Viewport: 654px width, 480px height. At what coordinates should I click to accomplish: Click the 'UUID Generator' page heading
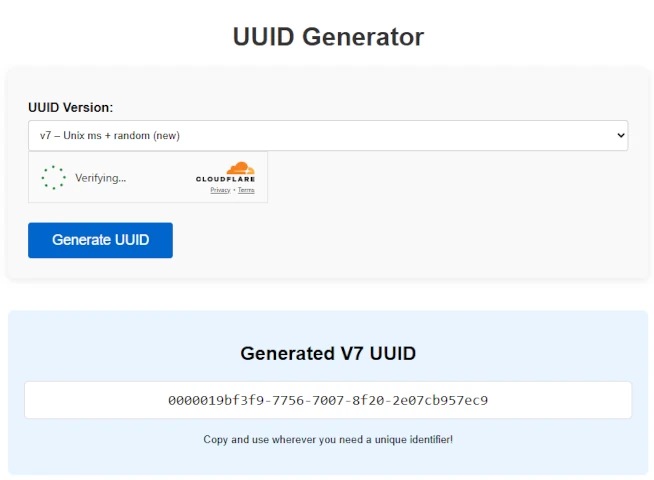pyautogui.click(x=328, y=37)
